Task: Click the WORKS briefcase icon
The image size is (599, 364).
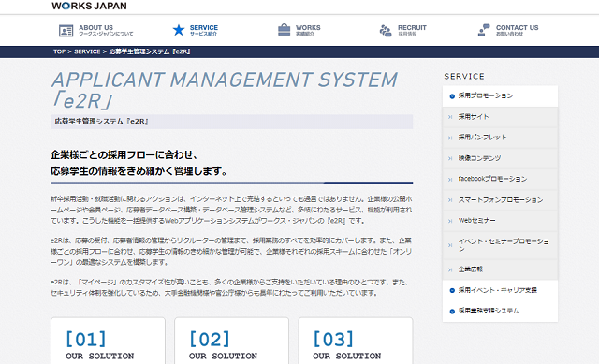Action: coord(284,30)
